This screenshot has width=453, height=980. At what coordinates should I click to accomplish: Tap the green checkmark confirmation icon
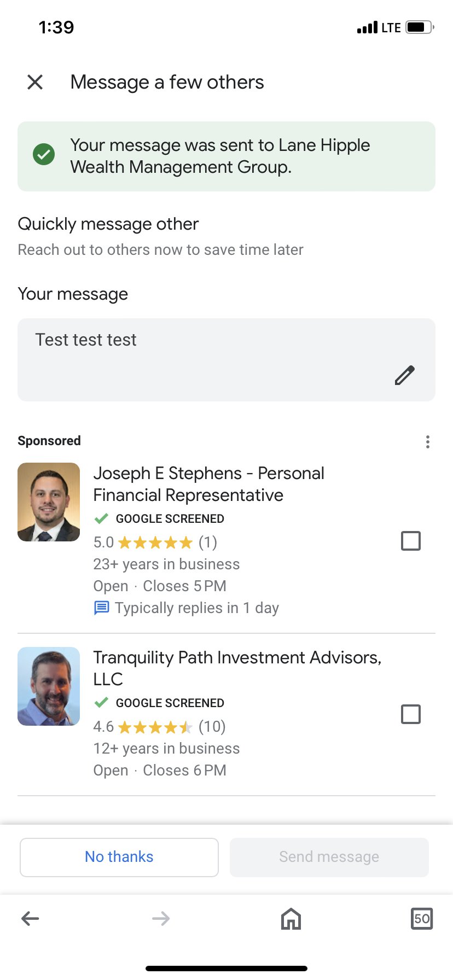coord(44,155)
